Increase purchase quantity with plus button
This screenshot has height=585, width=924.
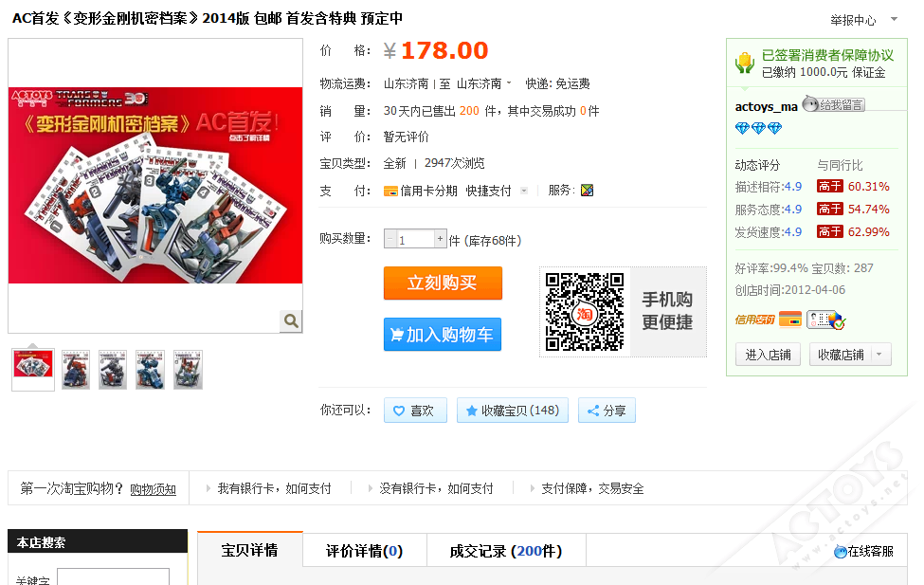(440, 239)
